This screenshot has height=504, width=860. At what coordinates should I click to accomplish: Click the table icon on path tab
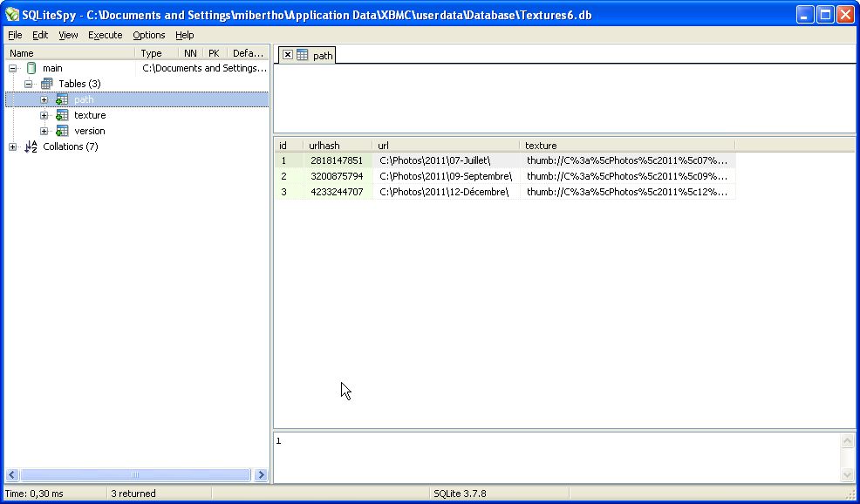click(x=303, y=55)
